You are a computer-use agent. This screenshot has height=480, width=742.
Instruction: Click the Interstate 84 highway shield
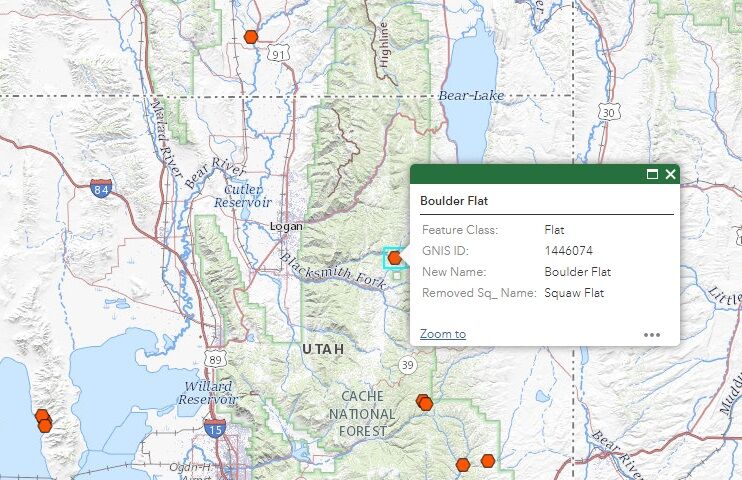tap(101, 188)
